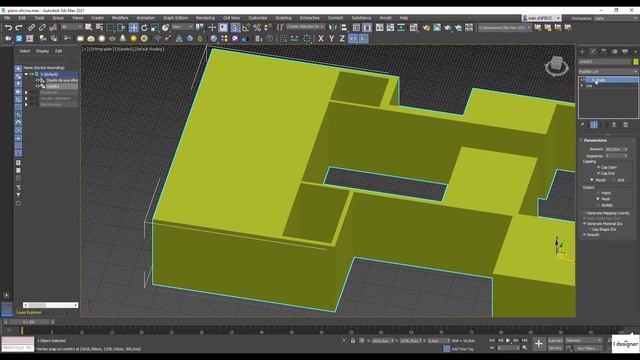Activate the Select and Rotate tool
The image size is (640, 360).
coord(144,28)
